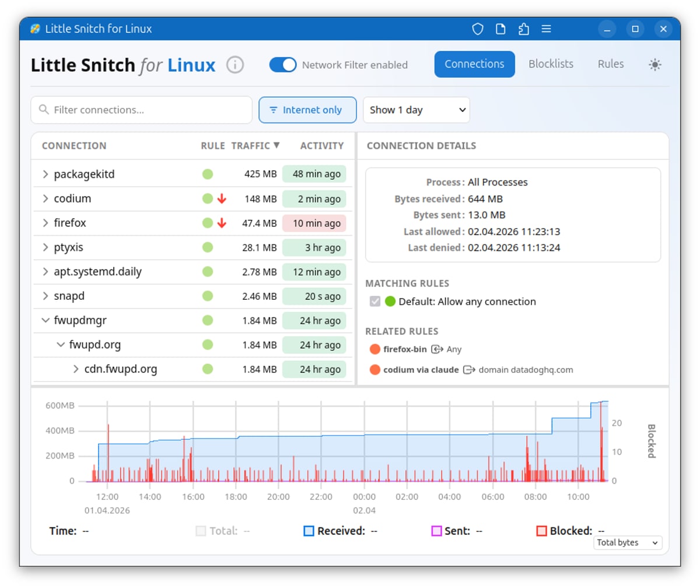Expand the cdn.fwupd.org subdomain row

tap(76, 369)
